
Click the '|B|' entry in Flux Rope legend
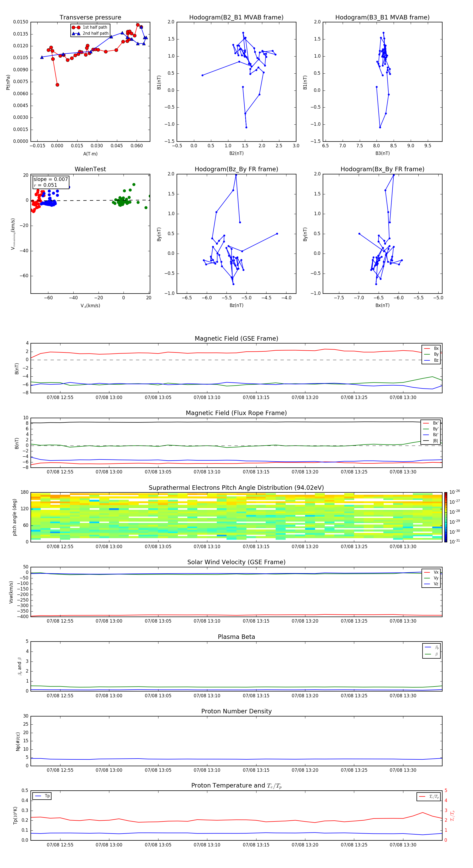coord(431,441)
